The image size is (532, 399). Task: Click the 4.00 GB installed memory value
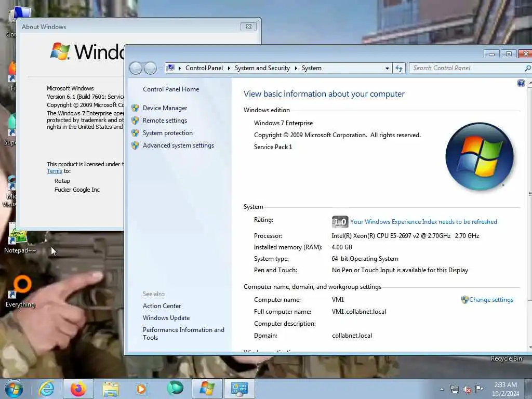click(342, 247)
